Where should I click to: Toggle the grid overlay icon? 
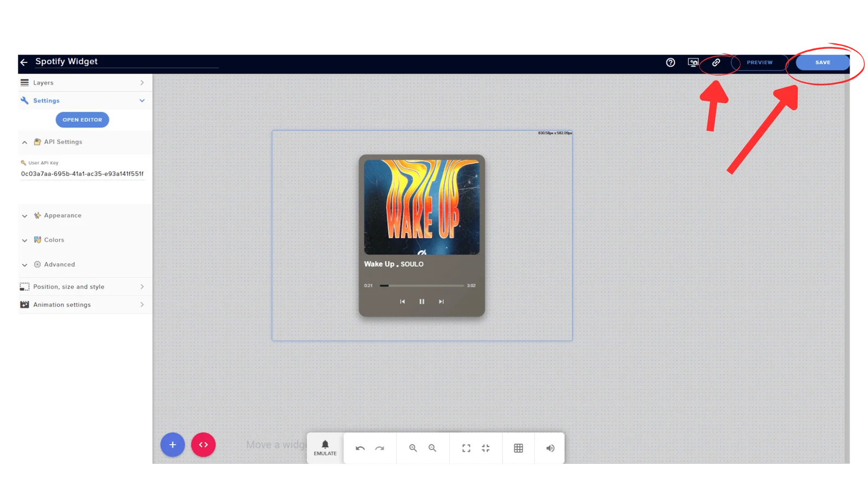click(x=519, y=448)
